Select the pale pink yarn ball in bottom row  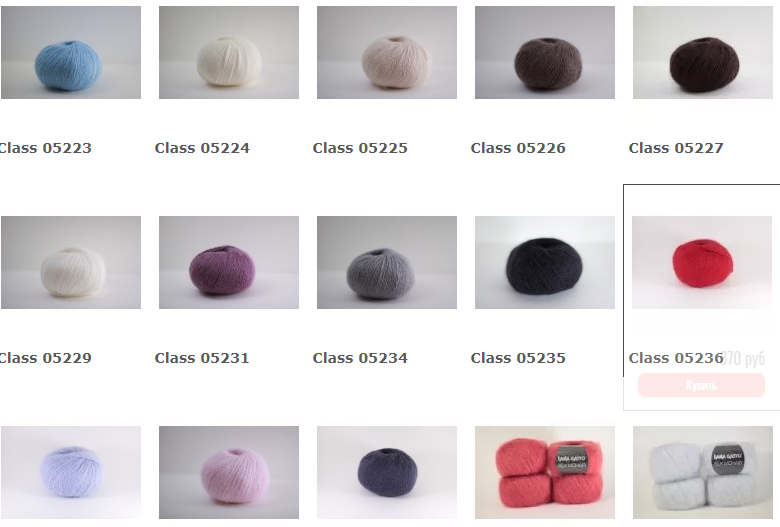pos(229,472)
